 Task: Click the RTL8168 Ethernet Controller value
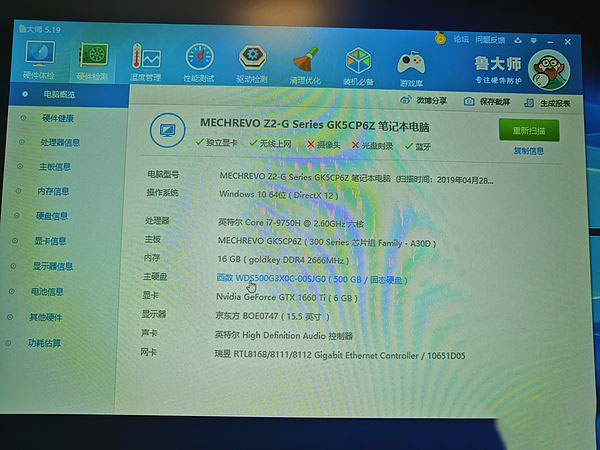tap(340, 355)
